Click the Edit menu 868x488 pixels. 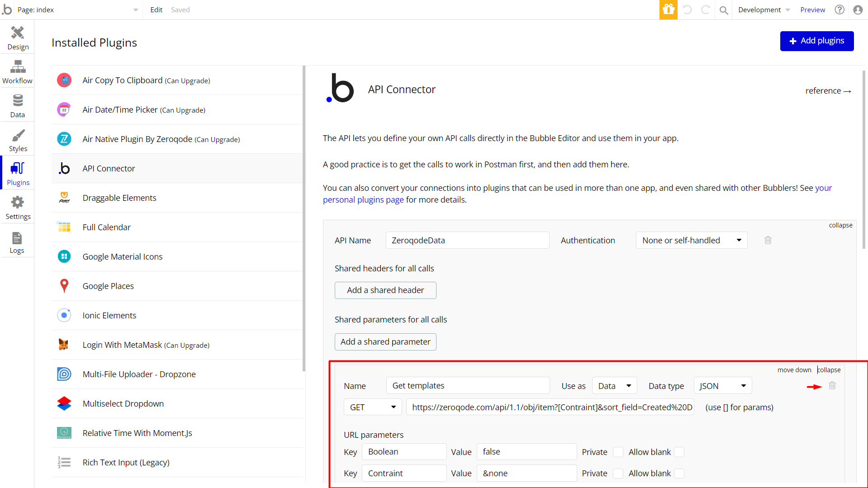coord(156,10)
